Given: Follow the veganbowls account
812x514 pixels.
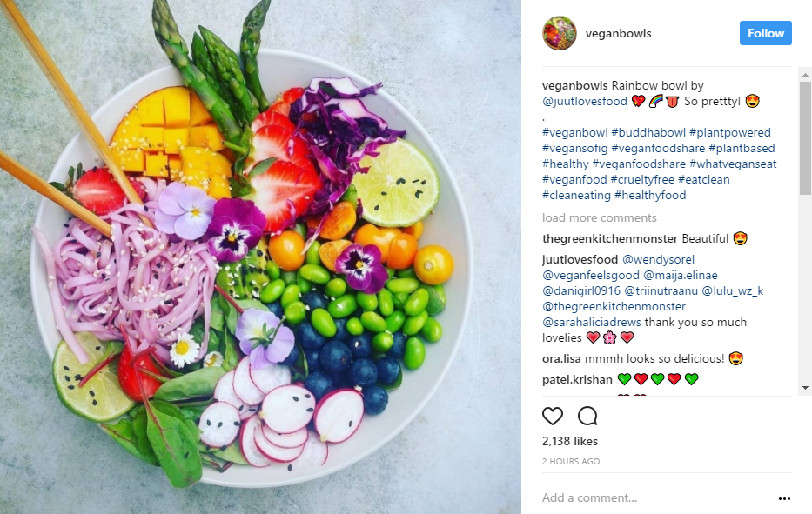Looking at the screenshot, I should pyautogui.click(x=765, y=33).
